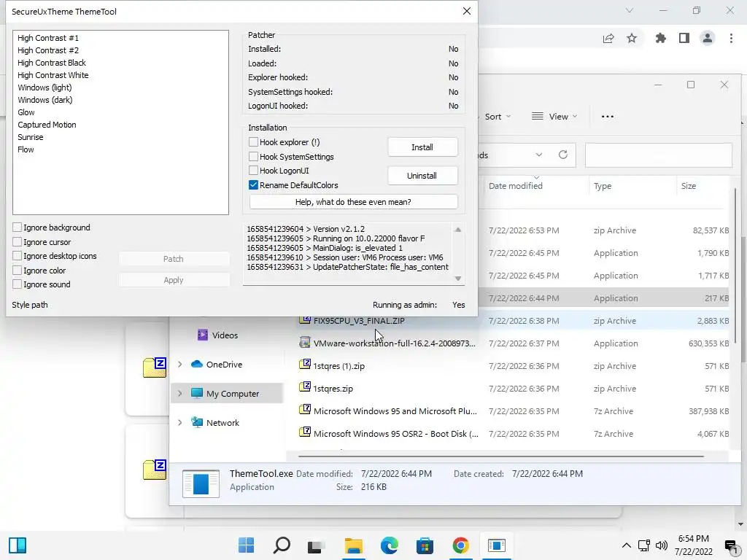Click the Patch button
Screen dimensions: 747x560
[174, 259]
